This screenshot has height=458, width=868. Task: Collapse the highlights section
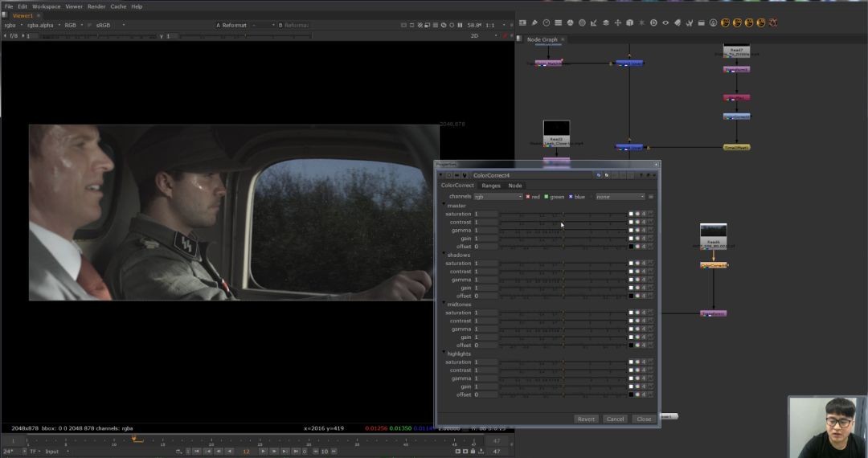[444, 352]
